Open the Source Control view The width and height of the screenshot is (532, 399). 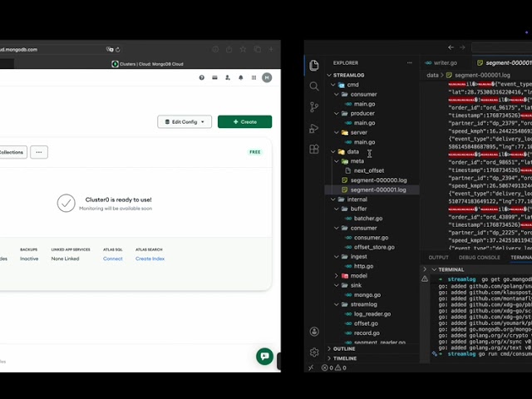(x=314, y=107)
